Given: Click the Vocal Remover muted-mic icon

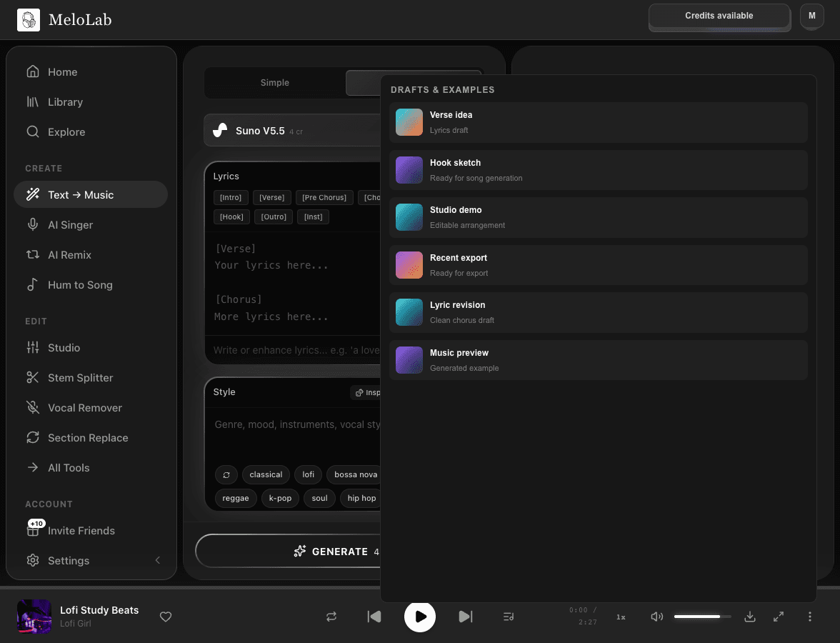Looking at the screenshot, I should coord(33,408).
